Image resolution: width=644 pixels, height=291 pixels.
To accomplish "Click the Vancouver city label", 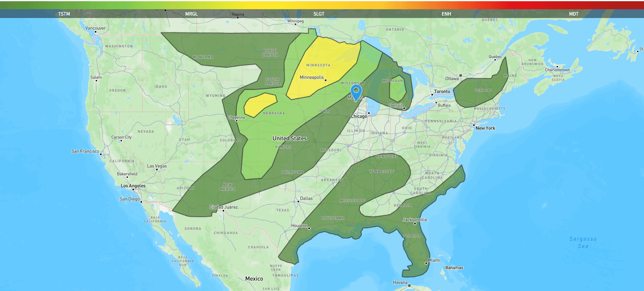I will (95, 28).
